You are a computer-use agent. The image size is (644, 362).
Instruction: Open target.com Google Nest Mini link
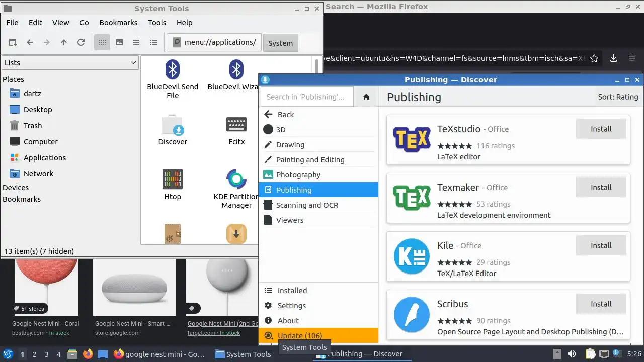tap(223, 324)
